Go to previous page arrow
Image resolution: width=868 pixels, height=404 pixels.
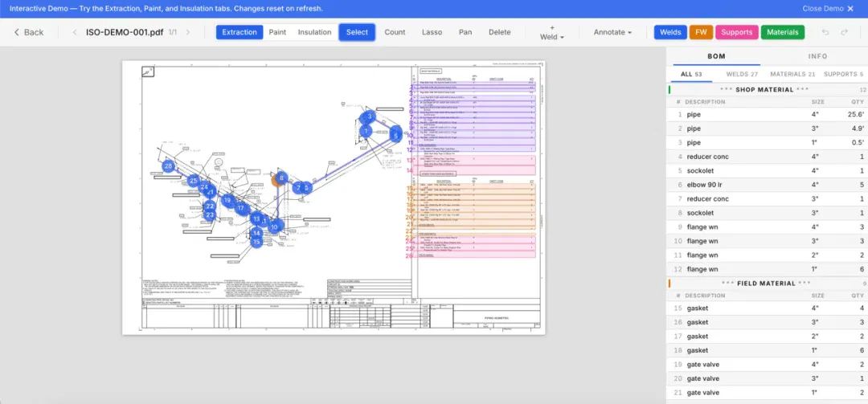[x=75, y=32]
